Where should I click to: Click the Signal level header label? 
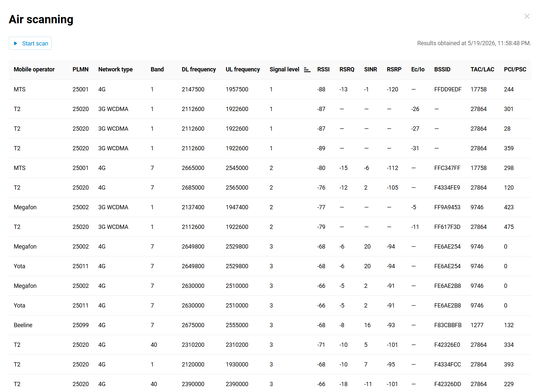284,69
